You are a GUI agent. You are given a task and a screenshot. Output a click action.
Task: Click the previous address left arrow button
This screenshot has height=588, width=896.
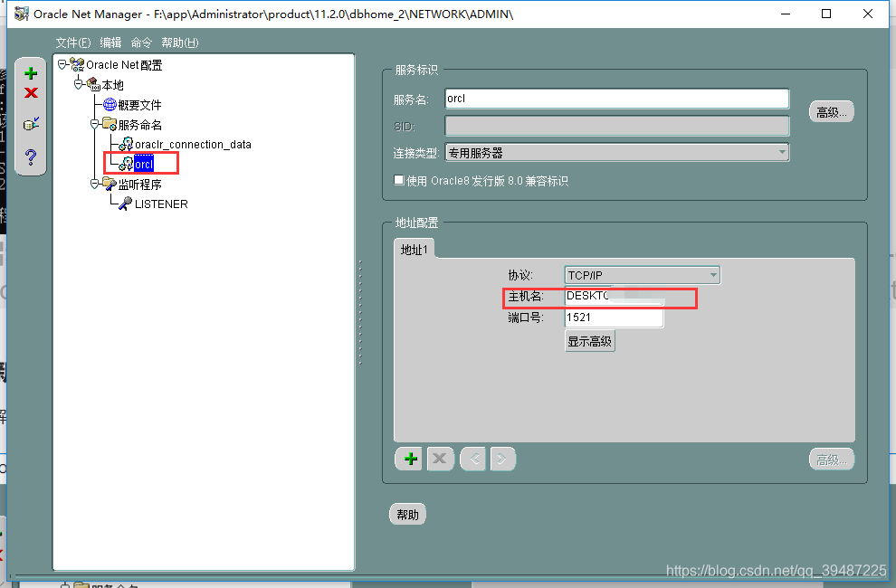click(x=473, y=459)
